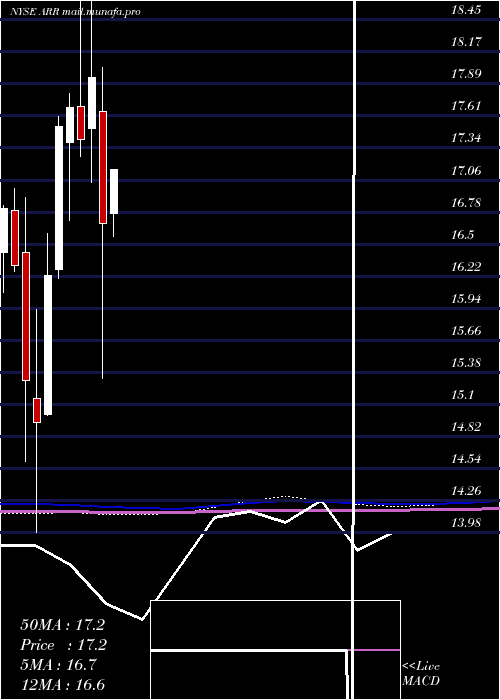The image size is (500, 700).
Task: Click the 15.94 price axis label
Action: [466, 299]
